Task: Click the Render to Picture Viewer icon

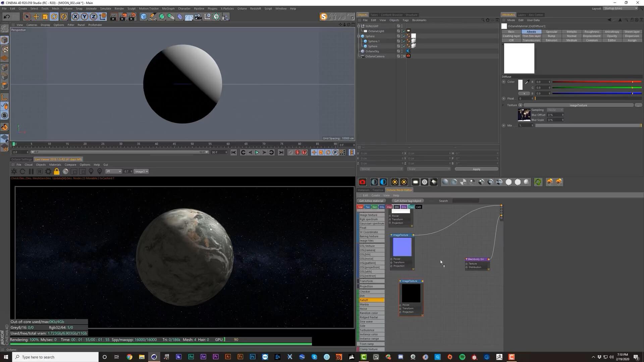Action: [x=123, y=16]
